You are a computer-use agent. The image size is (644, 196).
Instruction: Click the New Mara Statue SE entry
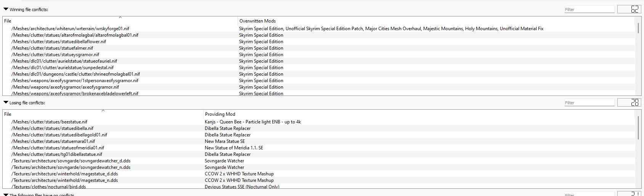225,141
